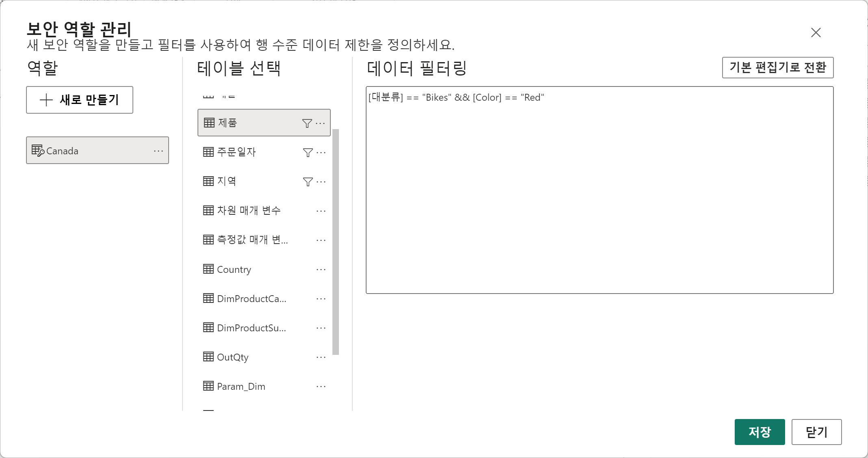Click the filter icon on 제품 table

(307, 123)
